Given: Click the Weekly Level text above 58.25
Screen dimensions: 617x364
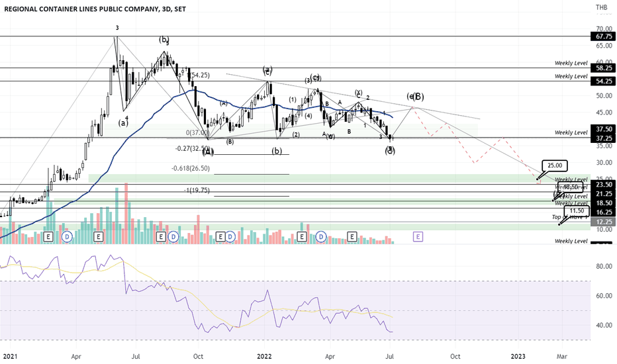Looking at the screenshot, I should 571,63.
